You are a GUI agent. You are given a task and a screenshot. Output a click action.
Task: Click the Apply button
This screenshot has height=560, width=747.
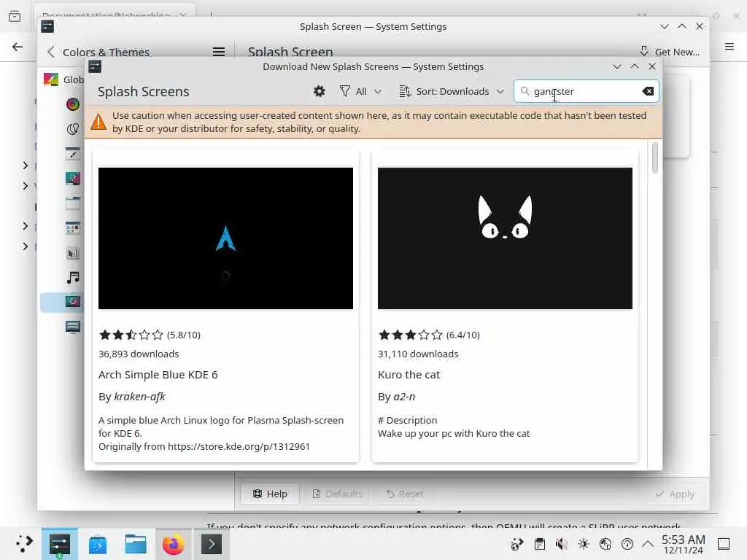[675, 494]
